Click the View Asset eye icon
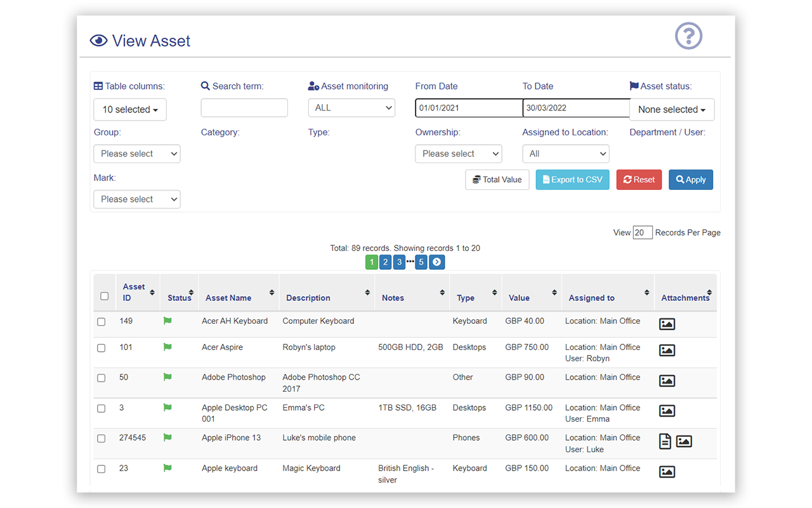 (98, 41)
